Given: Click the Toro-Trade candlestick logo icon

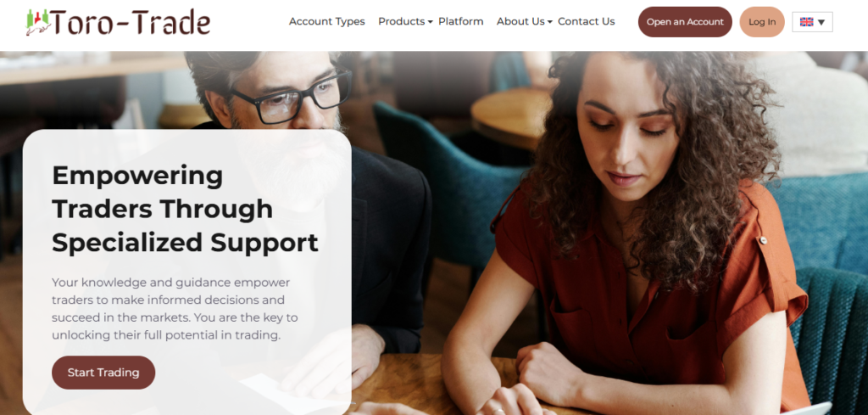Looking at the screenshot, I should 37,22.
